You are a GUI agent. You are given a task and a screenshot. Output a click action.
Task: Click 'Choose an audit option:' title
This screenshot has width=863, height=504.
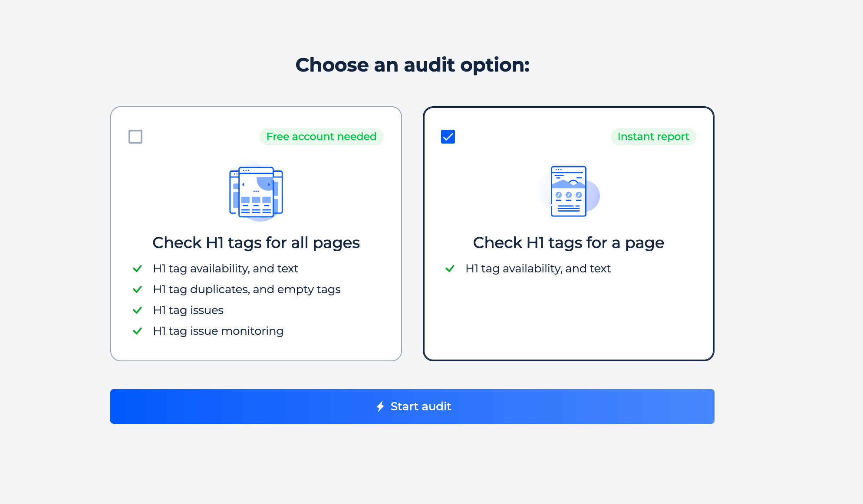coord(412,65)
